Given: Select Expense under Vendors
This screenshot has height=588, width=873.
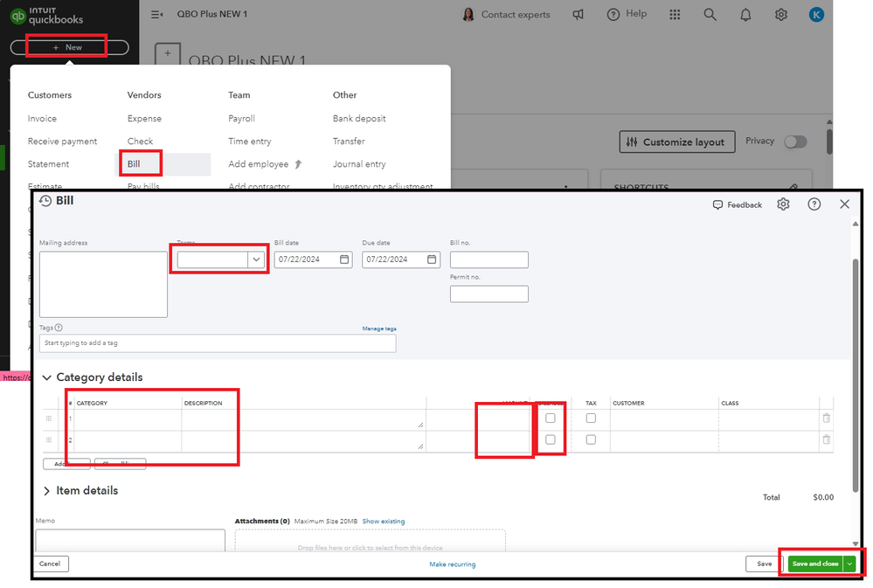Looking at the screenshot, I should (x=144, y=119).
